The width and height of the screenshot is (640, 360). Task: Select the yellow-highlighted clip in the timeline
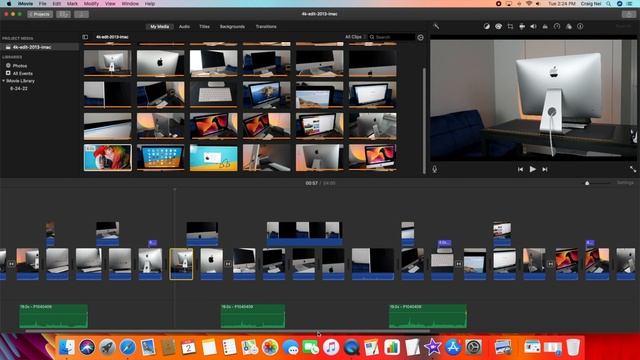[181, 264]
